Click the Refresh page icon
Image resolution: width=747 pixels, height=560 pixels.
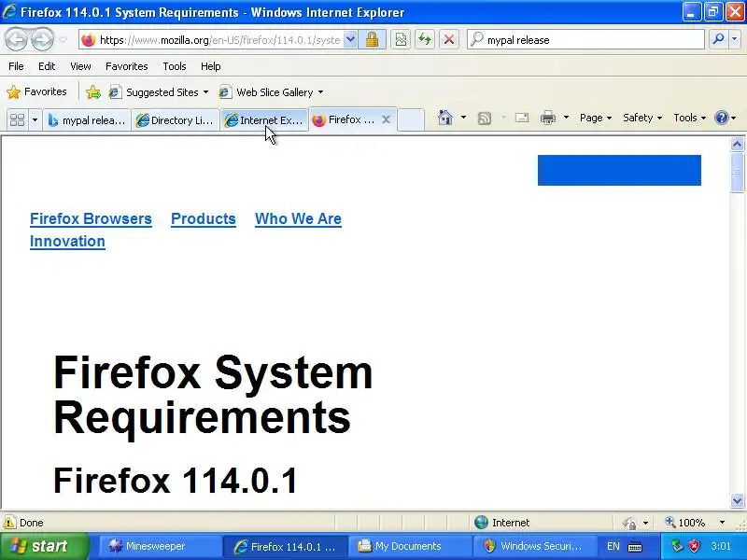pyautogui.click(x=425, y=40)
